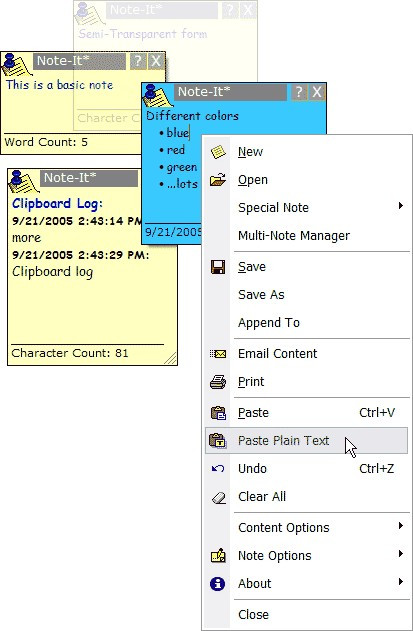Image resolution: width=413 pixels, height=631 pixels.
Task: Click help question button on blue note
Action: coord(299,92)
